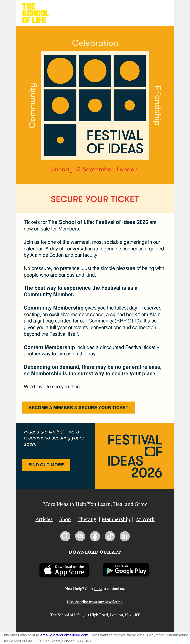
Task: Open the At Work footer link
Action: point(145,519)
